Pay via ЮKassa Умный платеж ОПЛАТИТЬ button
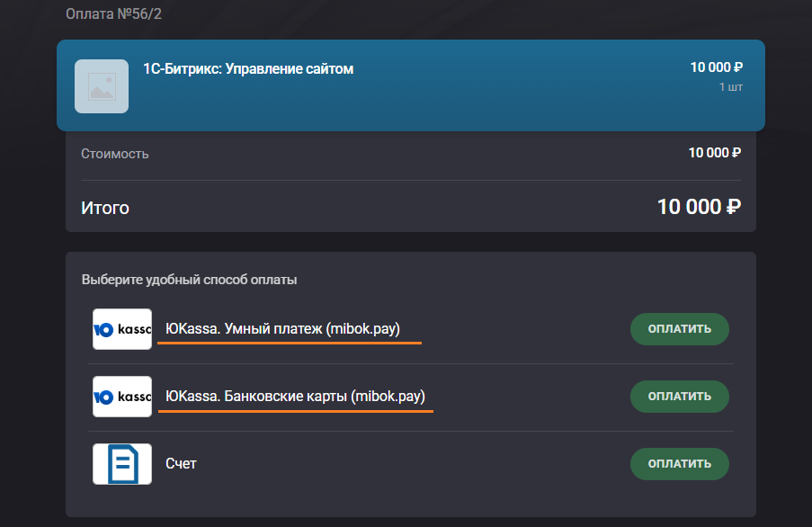The image size is (812, 527). (x=680, y=329)
